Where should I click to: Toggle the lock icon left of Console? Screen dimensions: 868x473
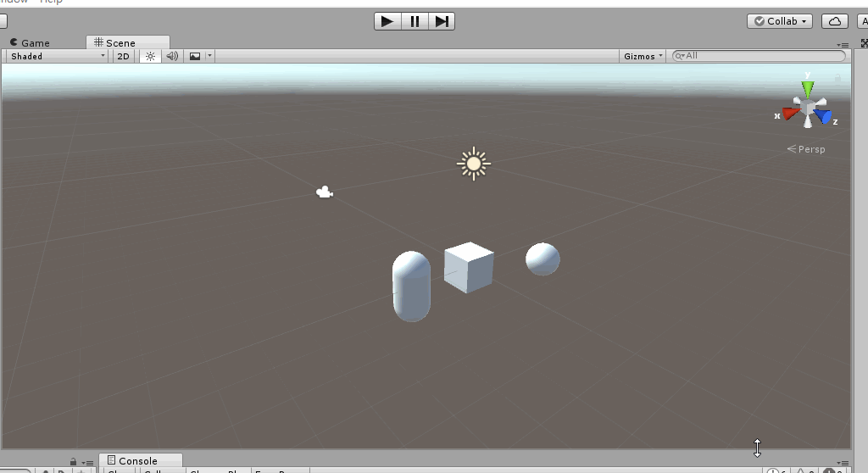pos(73,462)
